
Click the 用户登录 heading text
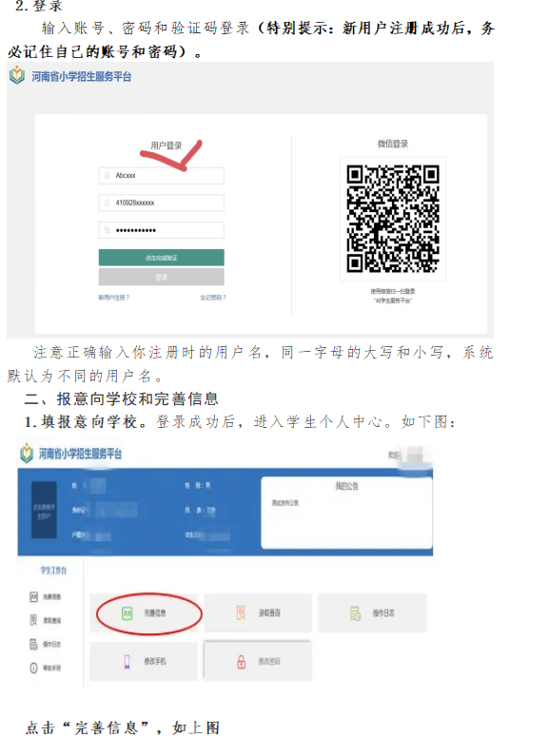tap(166, 145)
